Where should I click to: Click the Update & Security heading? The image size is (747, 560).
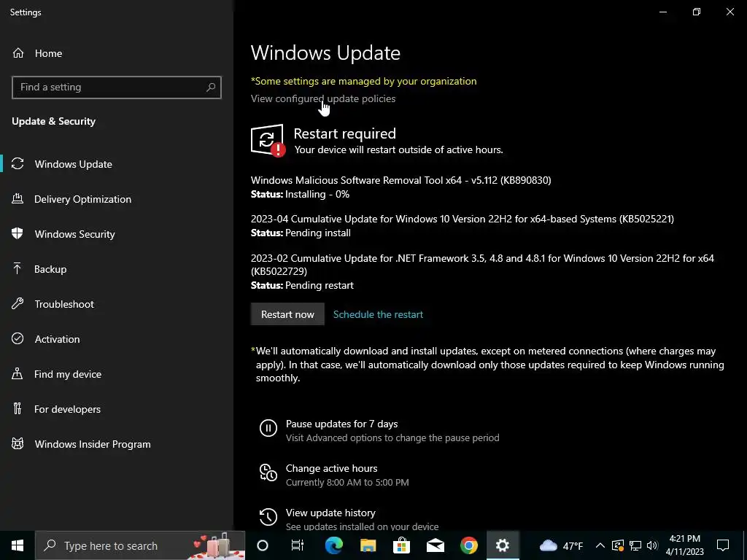coord(53,122)
